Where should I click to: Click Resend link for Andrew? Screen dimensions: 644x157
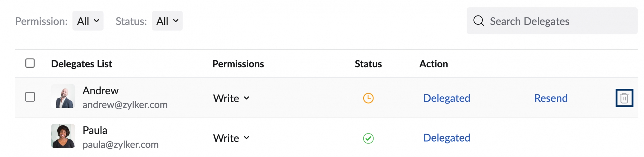pos(551,98)
